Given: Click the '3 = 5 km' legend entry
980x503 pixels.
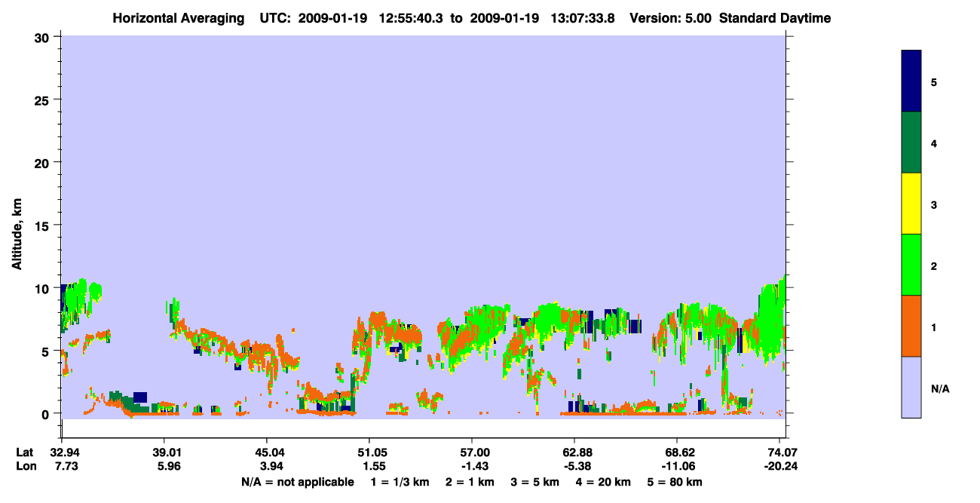Looking at the screenshot, I should [536, 482].
